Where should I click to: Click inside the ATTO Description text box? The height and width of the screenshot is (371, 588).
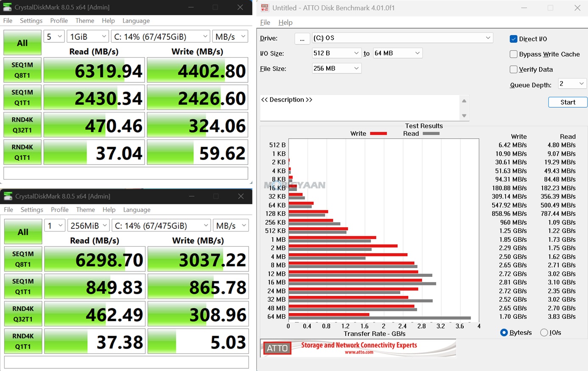tap(360, 108)
